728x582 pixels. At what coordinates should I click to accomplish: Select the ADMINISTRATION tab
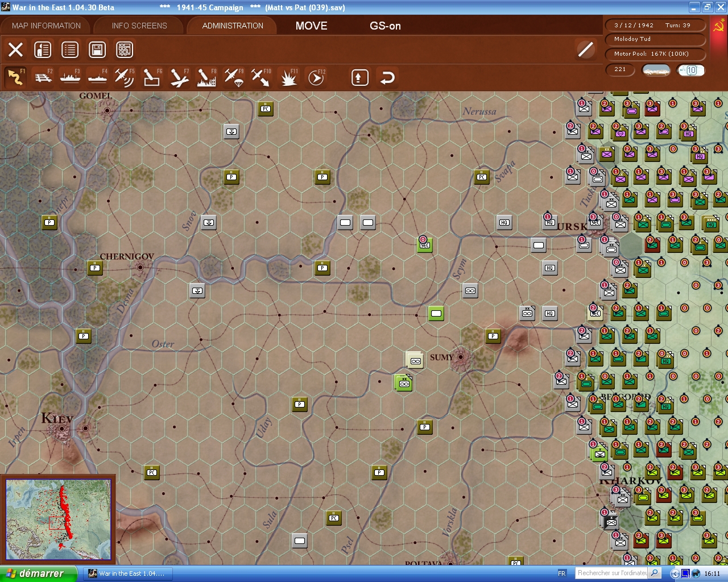pos(233,26)
